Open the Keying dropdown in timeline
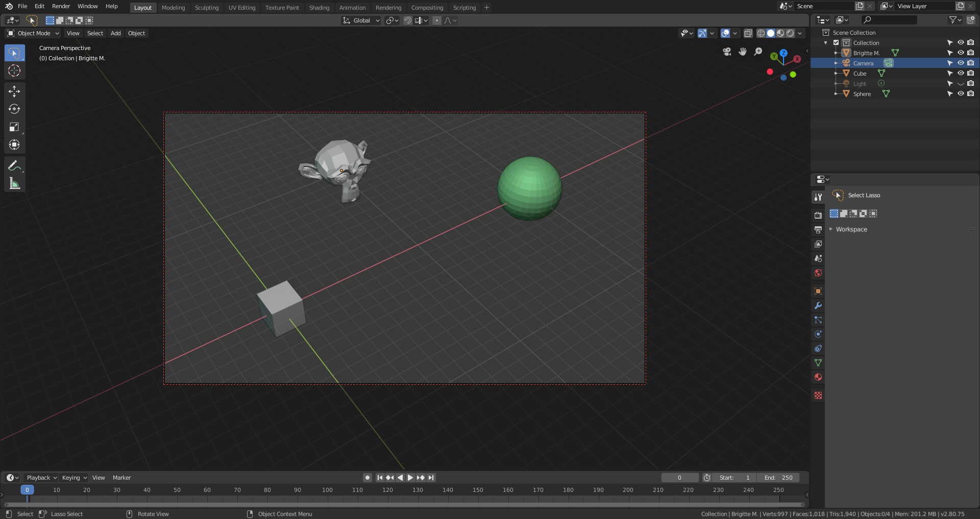Viewport: 980px width, 519px height. 74,478
